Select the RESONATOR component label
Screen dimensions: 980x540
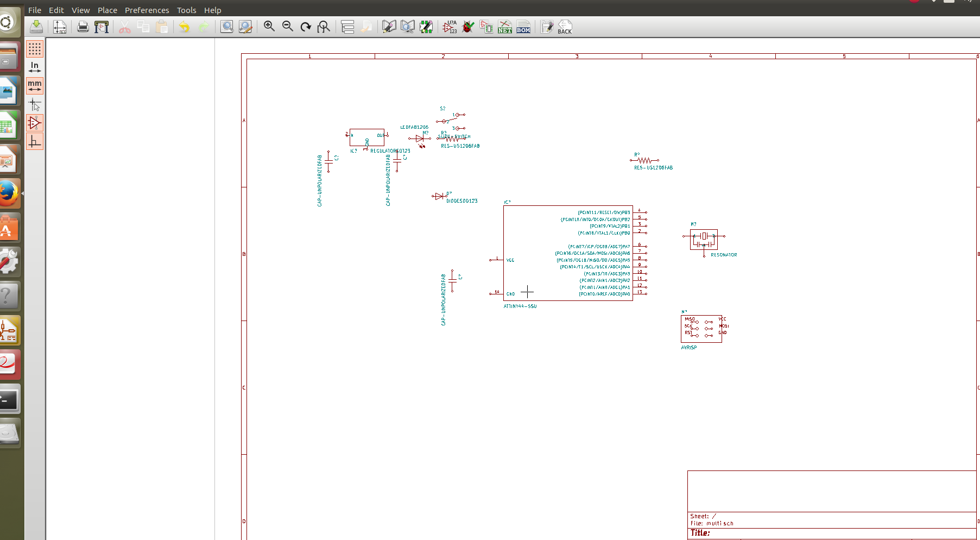(724, 255)
